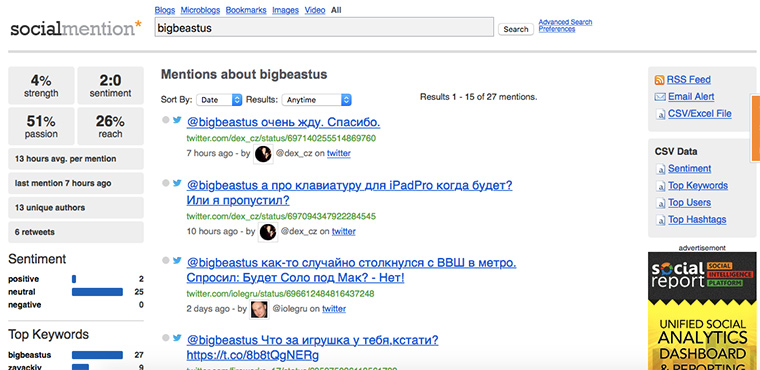
Task: Click grey sentiment dot beside 'очень жду' mention
Action: [166, 120]
